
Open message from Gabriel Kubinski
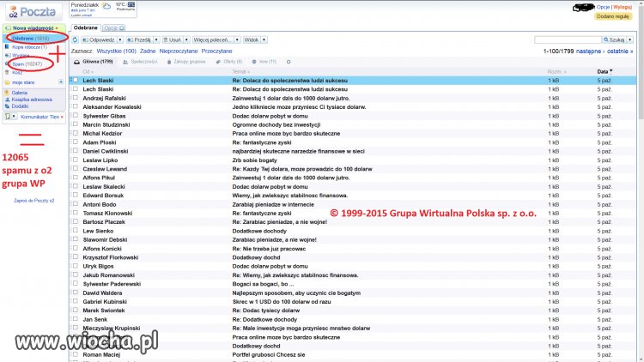click(x=353, y=301)
